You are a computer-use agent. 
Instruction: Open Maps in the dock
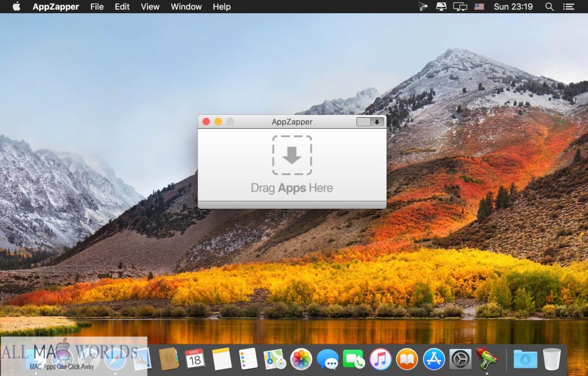click(x=274, y=359)
